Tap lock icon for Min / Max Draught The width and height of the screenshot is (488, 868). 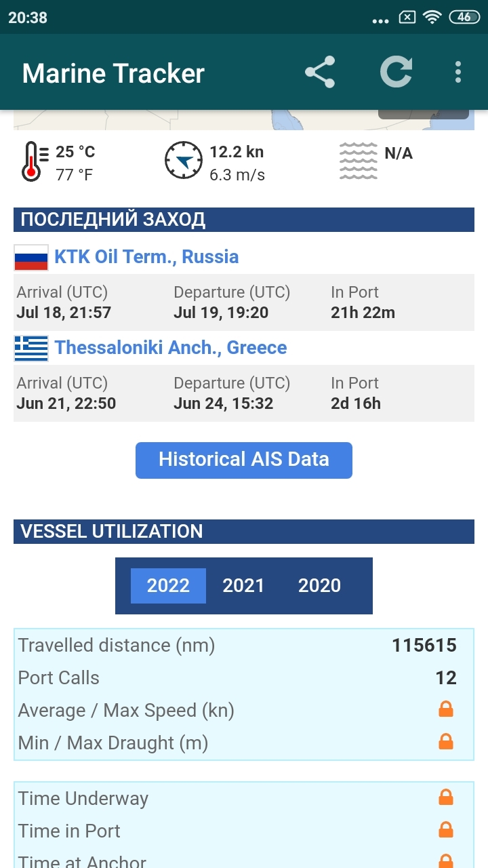pos(446,743)
